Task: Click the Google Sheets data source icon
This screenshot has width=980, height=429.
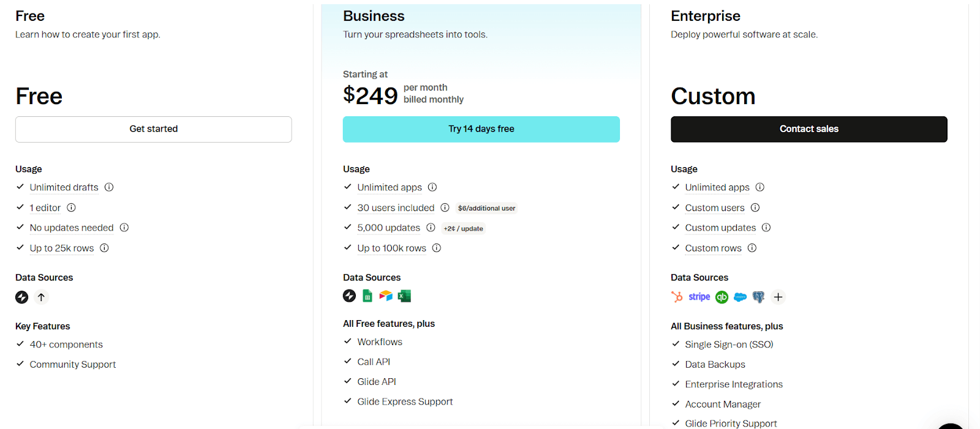Action: click(x=367, y=296)
